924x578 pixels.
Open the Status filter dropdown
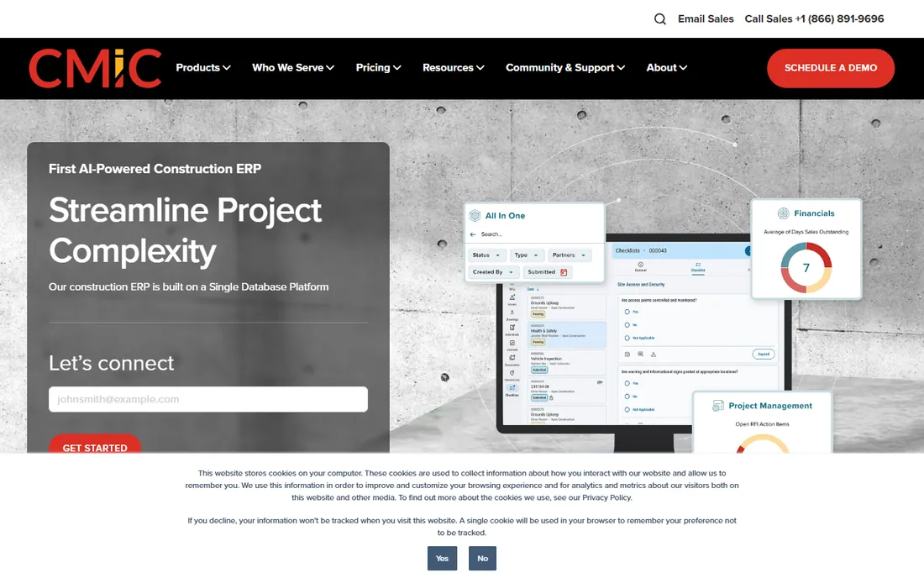(x=486, y=255)
